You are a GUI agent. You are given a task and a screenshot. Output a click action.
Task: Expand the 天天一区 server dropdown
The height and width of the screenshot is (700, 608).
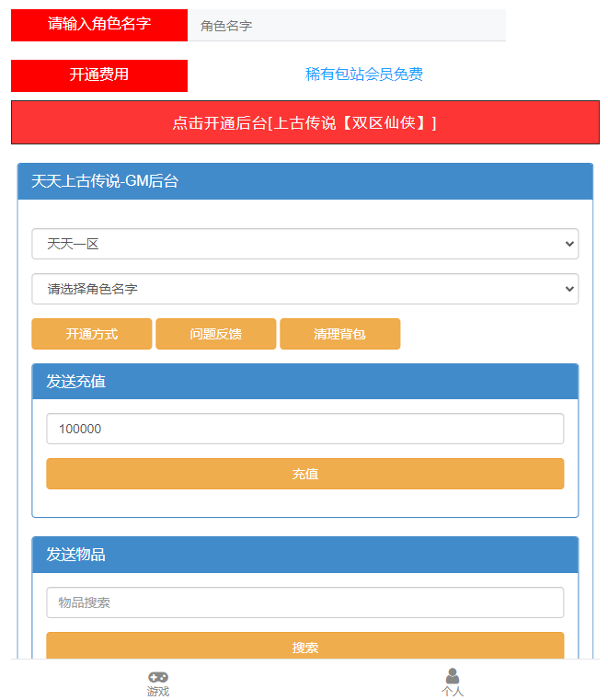305,244
